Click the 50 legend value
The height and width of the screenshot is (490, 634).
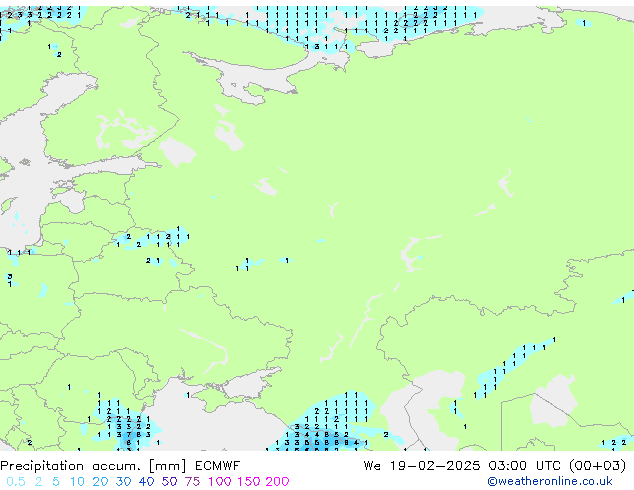[x=169, y=482]
